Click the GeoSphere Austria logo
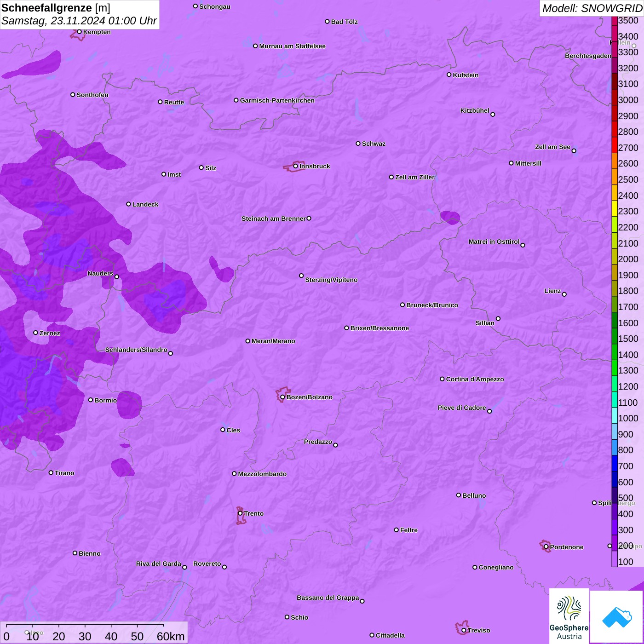 coord(569,615)
